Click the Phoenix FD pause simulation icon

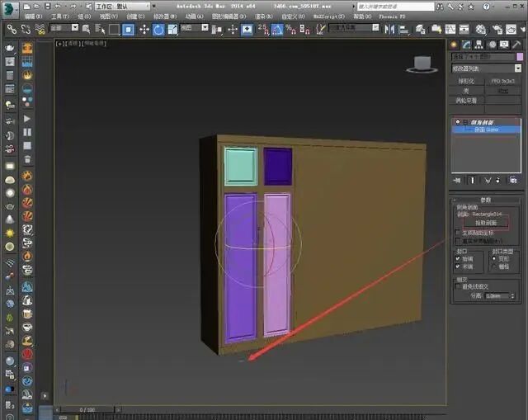(x=27, y=132)
